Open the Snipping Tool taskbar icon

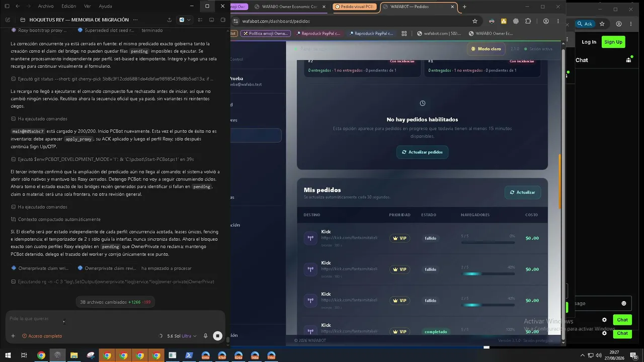coord(91,355)
